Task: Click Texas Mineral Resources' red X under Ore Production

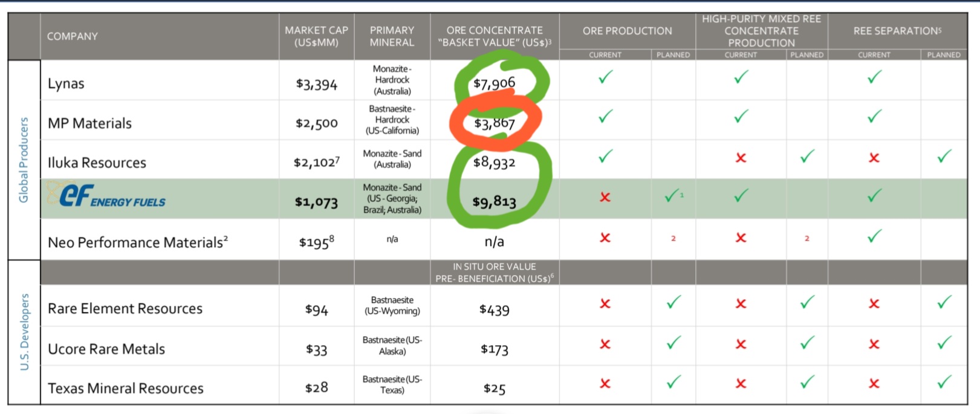Action: click(605, 384)
